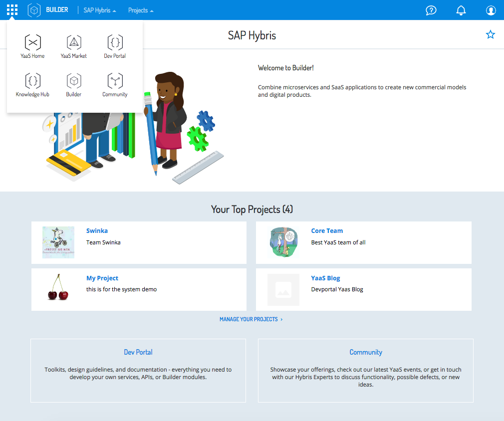Open YaaS Home from launcher
Viewport: 504px width, 421px height.
[32, 46]
